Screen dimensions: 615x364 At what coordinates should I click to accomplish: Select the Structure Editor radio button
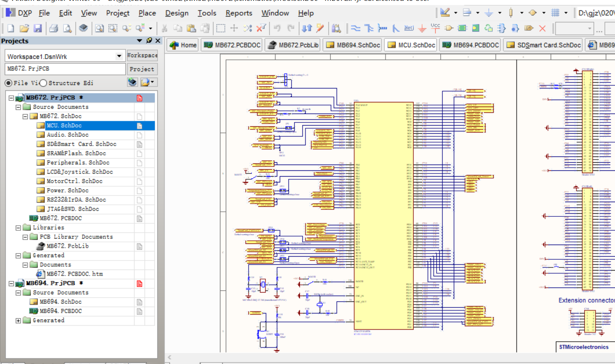[x=43, y=83]
